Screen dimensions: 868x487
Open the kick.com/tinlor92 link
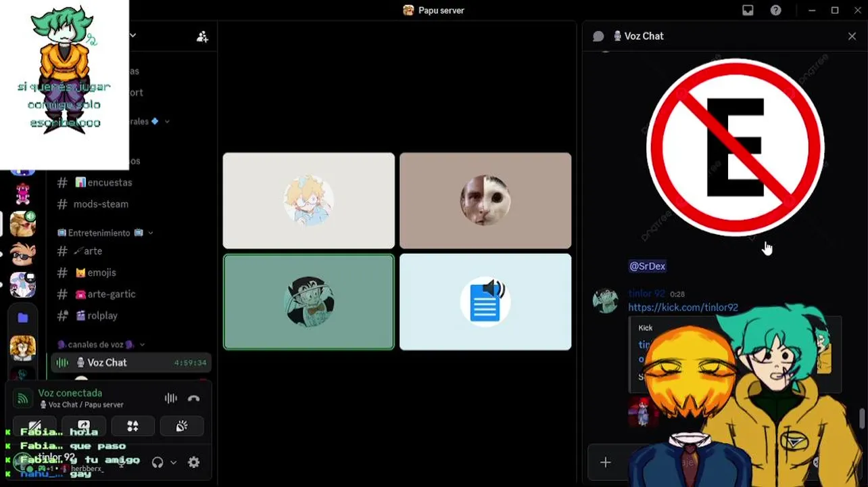click(x=683, y=307)
